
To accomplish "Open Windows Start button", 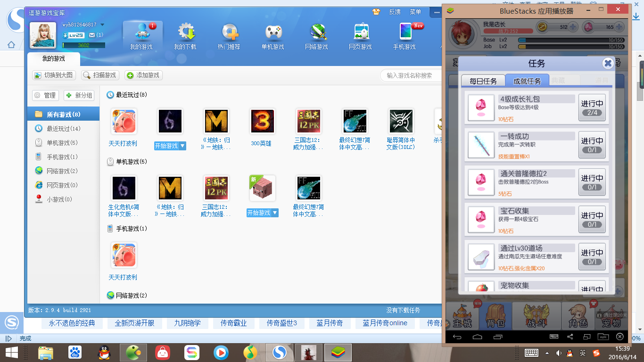I will click(x=11, y=353).
